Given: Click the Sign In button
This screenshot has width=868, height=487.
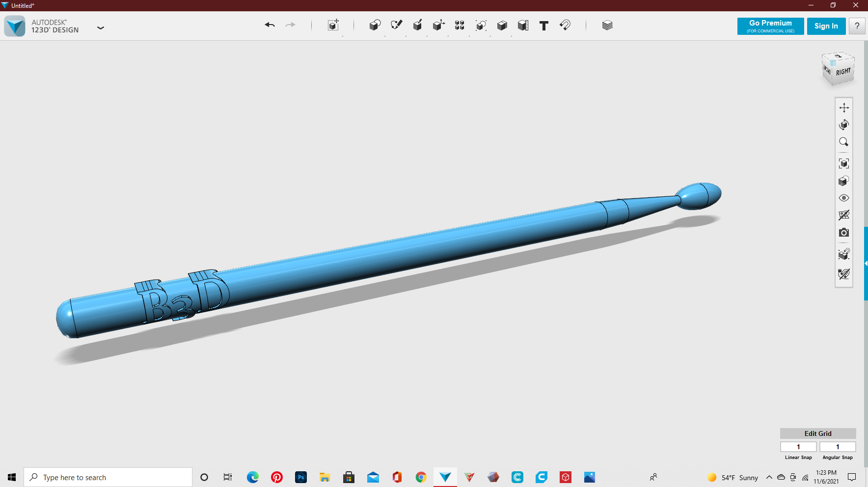Looking at the screenshot, I should tap(826, 26).
